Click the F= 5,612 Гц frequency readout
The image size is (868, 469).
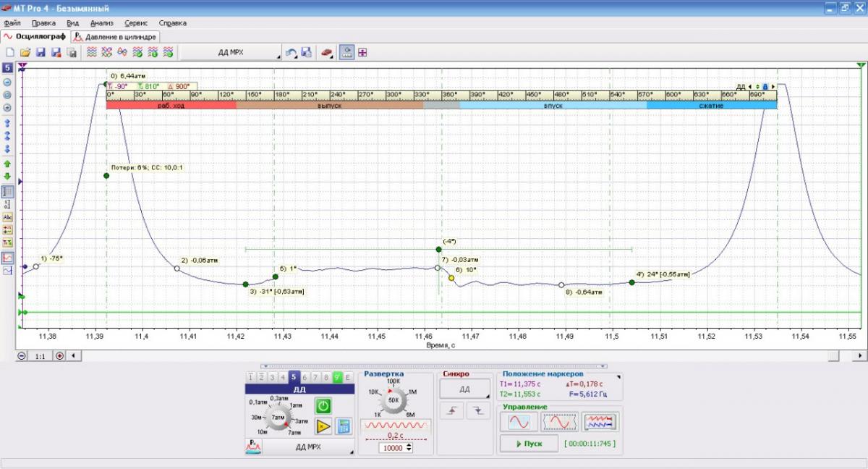pos(587,394)
